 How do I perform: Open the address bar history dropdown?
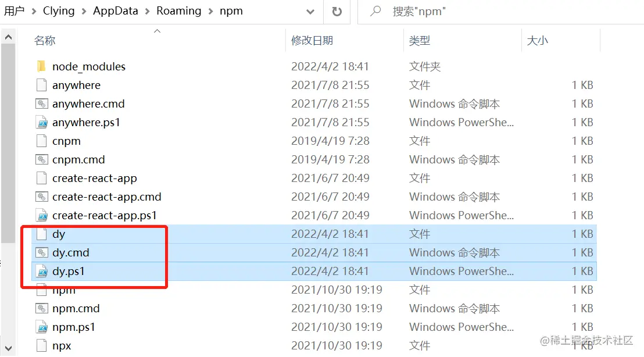pos(310,12)
